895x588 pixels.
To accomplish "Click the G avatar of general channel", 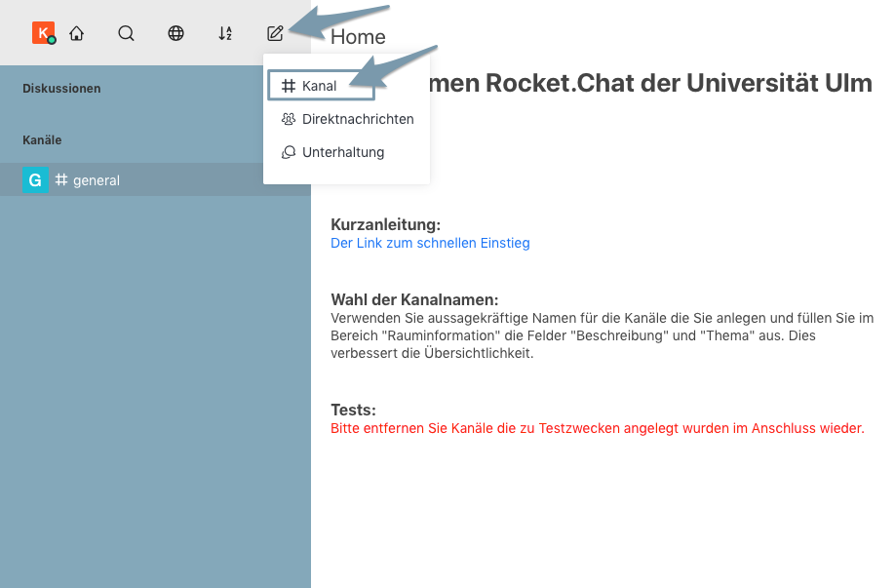I will point(35,179).
